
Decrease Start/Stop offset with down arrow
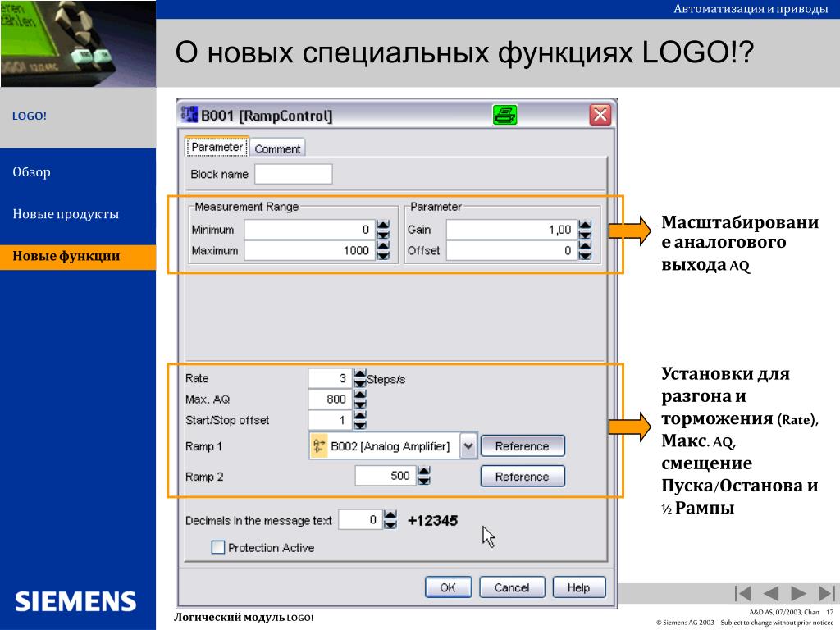[360, 425]
